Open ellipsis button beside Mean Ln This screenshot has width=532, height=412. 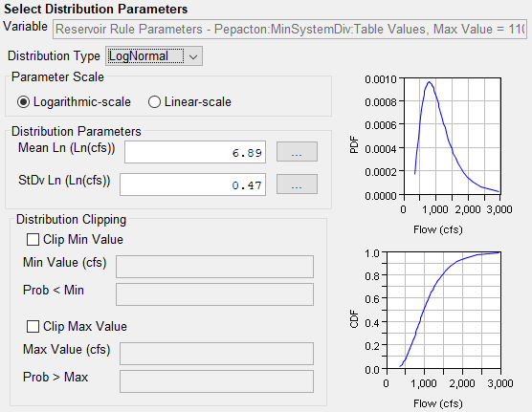point(297,152)
